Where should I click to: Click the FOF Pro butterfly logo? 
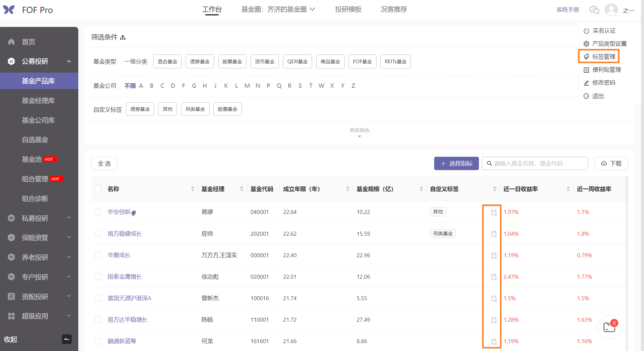9,10
